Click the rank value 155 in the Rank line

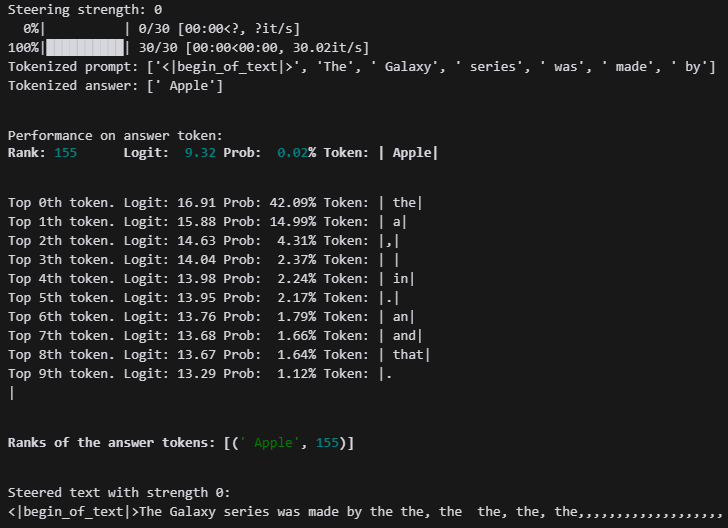coord(65,153)
